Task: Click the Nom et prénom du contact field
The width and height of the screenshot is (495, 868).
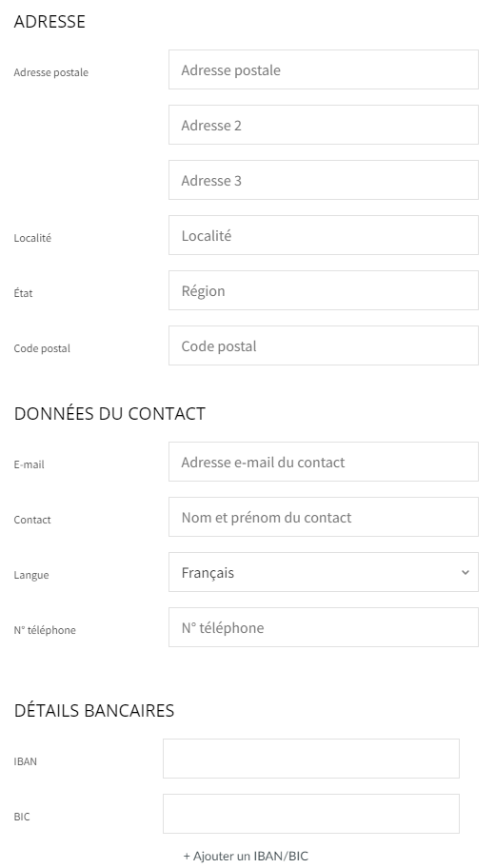Action: point(324,517)
